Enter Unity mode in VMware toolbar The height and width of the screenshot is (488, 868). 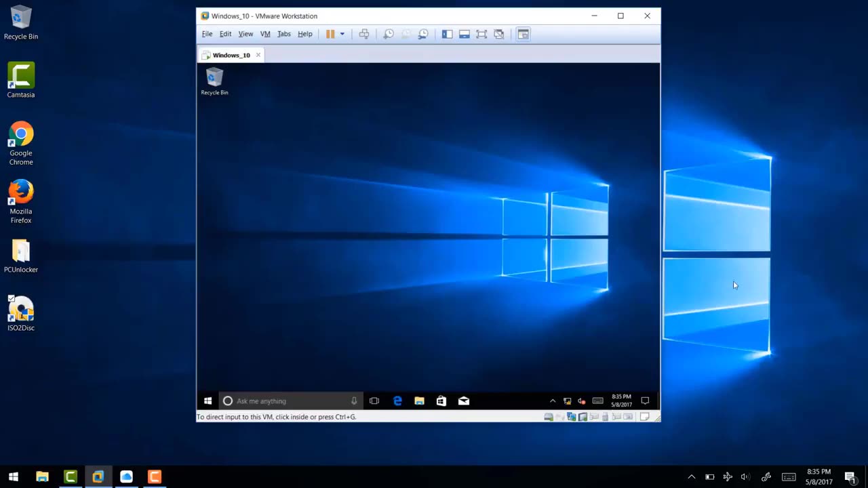(499, 34)
